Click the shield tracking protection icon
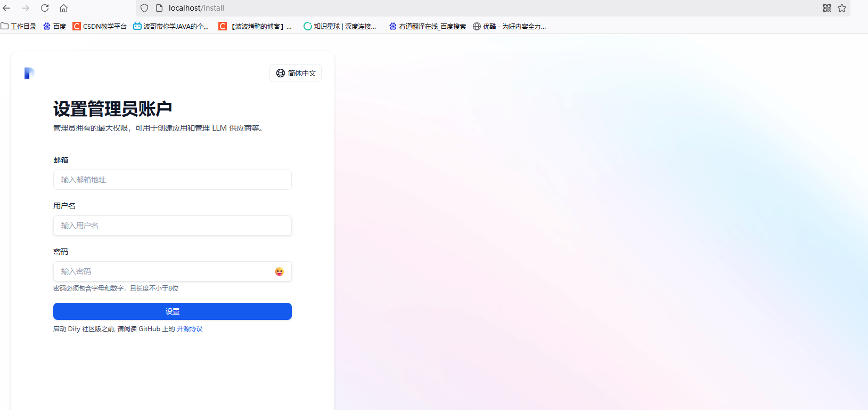The image size is (868, 410). (144, 8)
